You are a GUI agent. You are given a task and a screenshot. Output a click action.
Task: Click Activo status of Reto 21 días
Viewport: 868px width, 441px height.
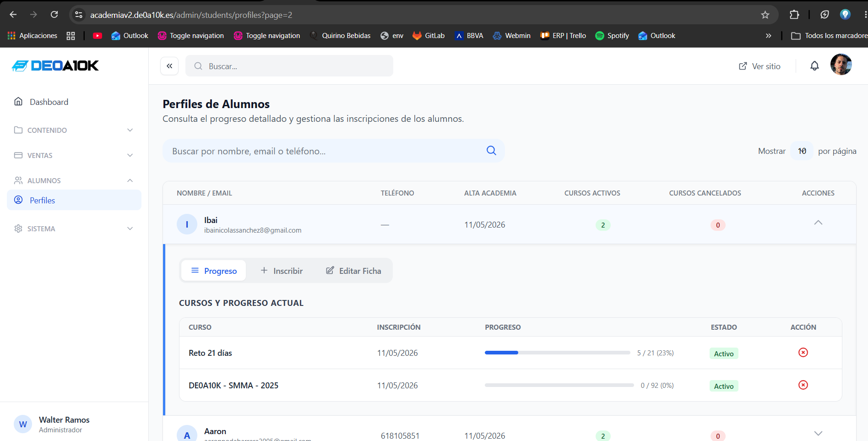[x=724, y=354]
